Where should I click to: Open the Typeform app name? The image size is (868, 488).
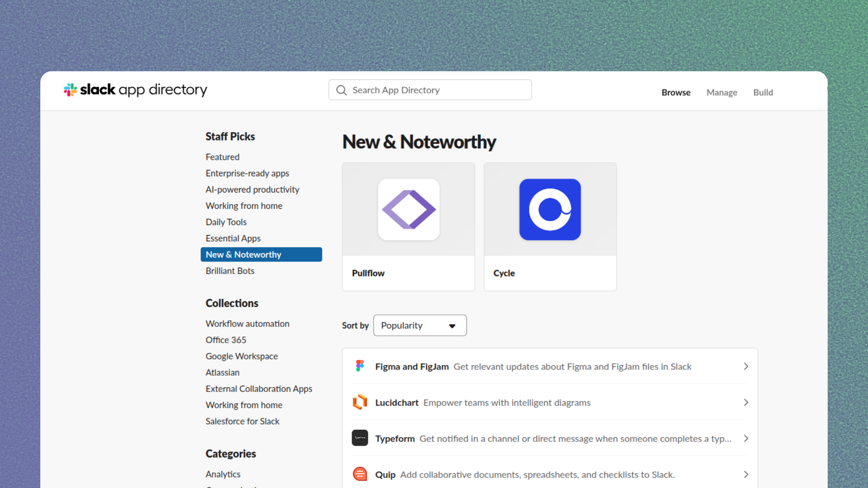click(x=395, y=438)
